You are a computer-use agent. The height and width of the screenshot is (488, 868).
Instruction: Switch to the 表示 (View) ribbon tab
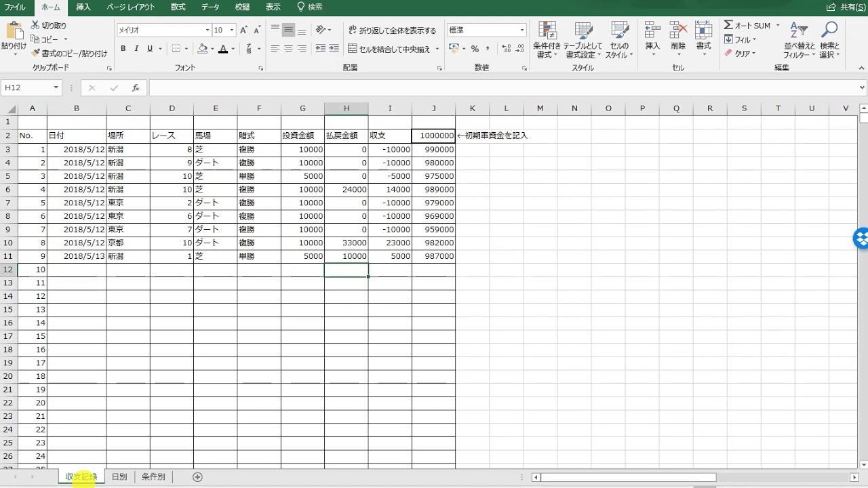pos(273,7)
